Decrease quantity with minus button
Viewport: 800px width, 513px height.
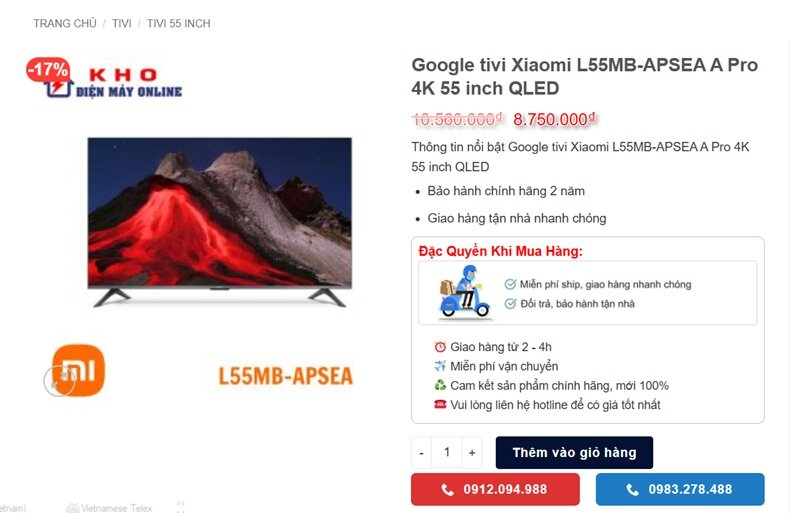point(421,452)
